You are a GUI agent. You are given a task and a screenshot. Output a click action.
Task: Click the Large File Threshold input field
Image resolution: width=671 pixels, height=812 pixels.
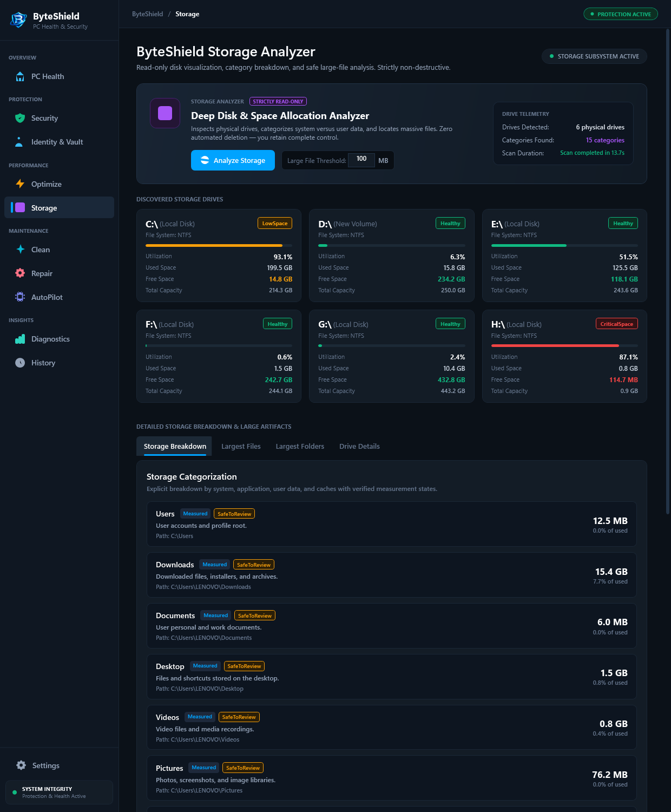[361, 160]
